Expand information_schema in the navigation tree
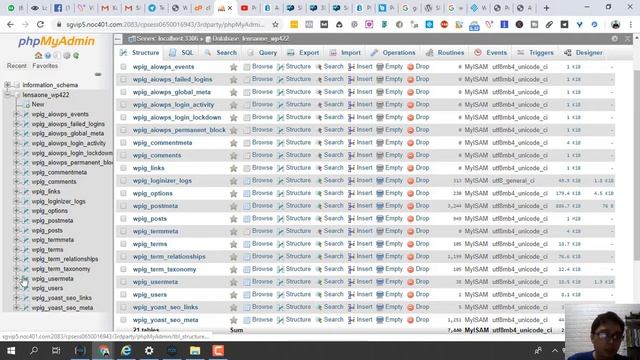This screenshot has width=640, height=360. [x=7, y=85]
